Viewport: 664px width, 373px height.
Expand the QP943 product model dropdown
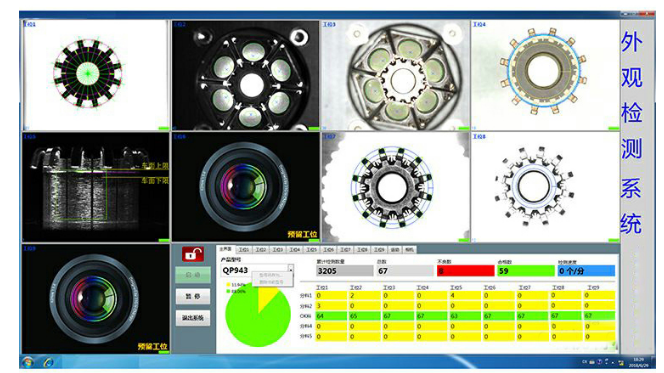[290, 269]
